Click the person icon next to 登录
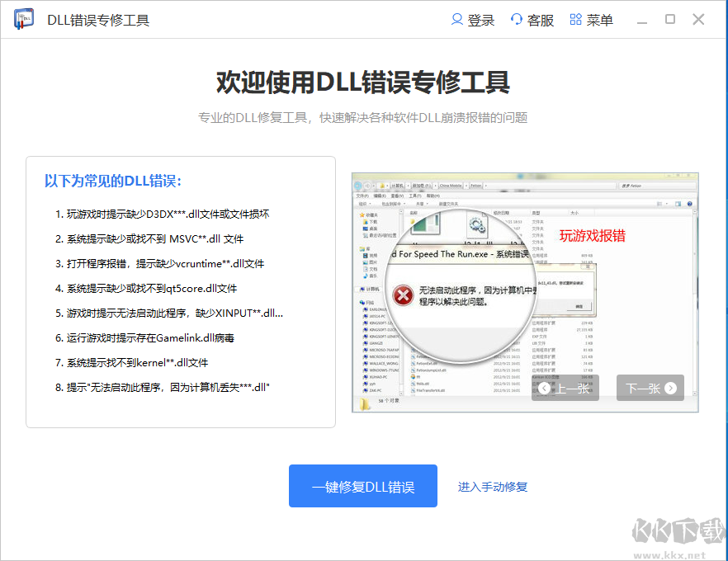 [456, 20]
